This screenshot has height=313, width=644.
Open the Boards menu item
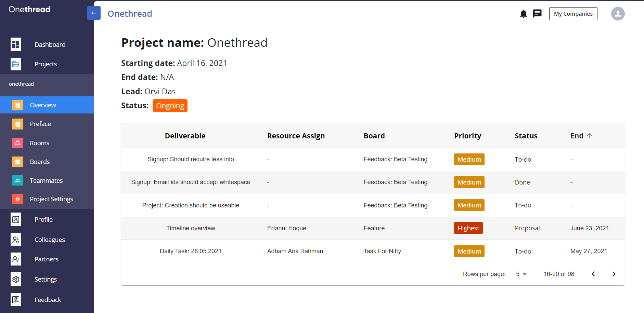click(40, 162)
